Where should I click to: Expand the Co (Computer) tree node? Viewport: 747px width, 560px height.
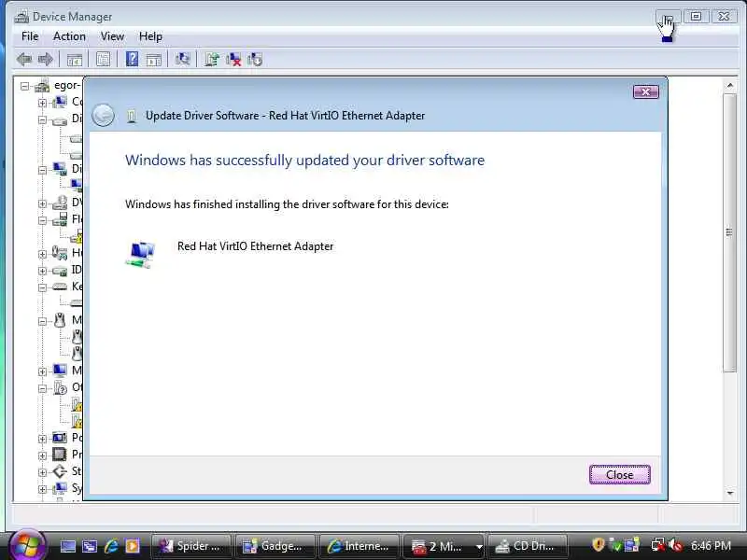click(x=42, y=103)
